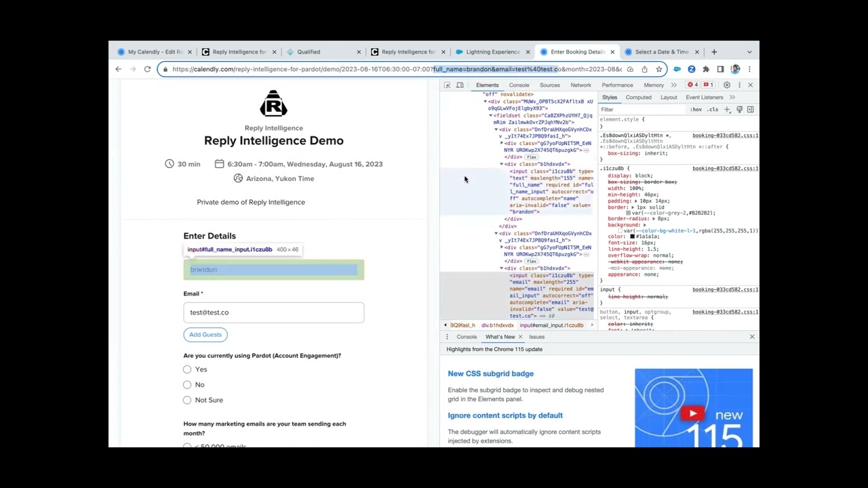The image size is (868, 488).
Task: Close the DevTools panel
Action: [750, 85]
